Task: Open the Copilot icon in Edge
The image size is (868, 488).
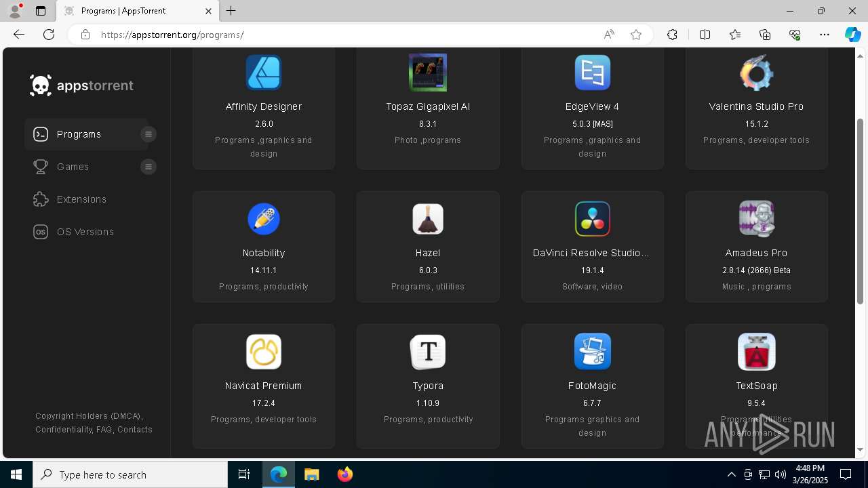Action: click(852, 35)
